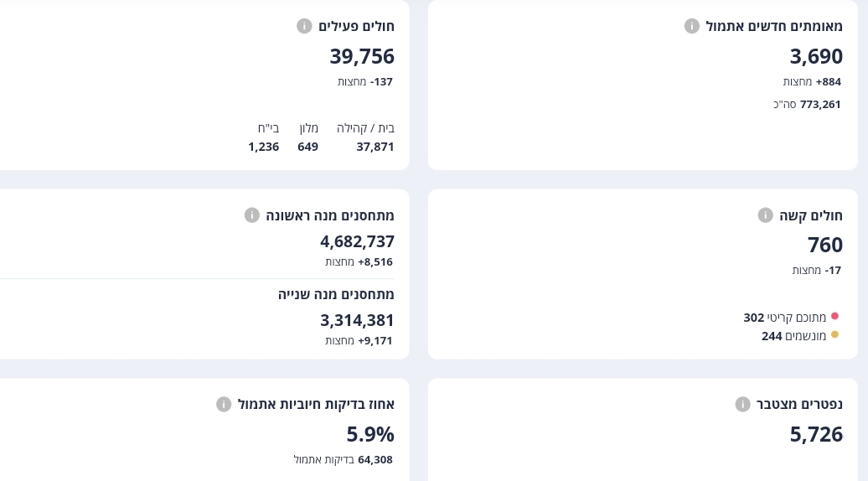Click the 5,726 cumulative deaths number
The image size is (868, 481).
tap(816, 434)
